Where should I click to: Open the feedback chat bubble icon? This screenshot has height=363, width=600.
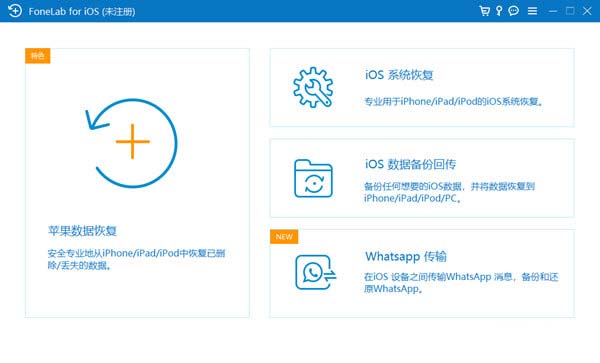pyautogui.click(x=514, y=11)
